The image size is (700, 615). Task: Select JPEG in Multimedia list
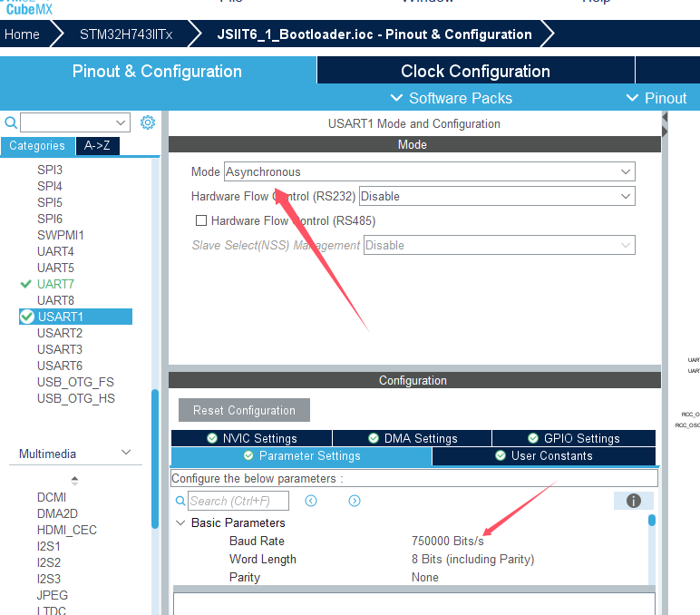pos(53,595)
